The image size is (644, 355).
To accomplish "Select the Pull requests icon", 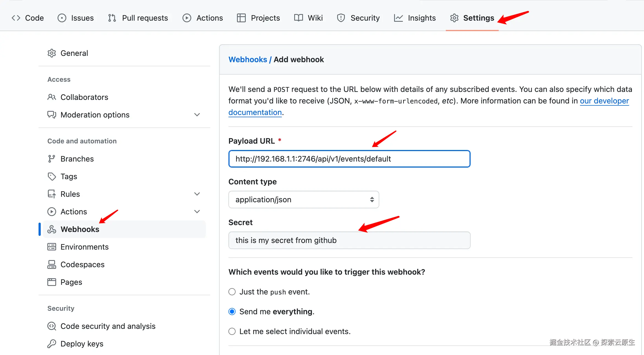I will [112, 18].
